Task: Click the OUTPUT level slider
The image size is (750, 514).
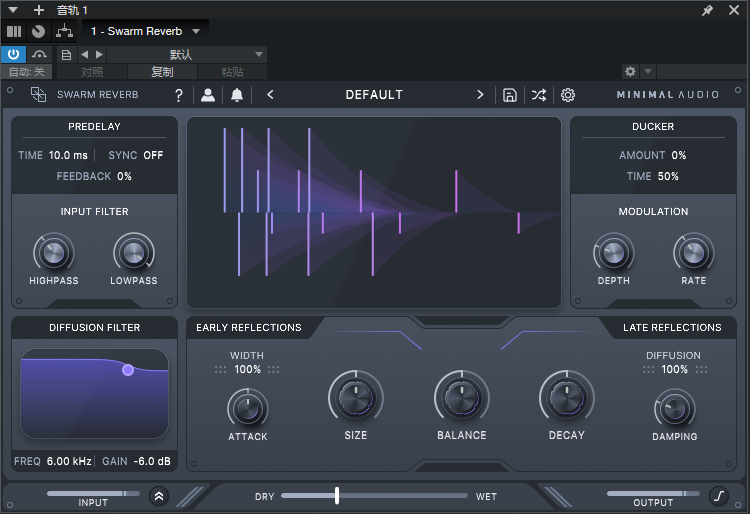Action: click(653, 493)
